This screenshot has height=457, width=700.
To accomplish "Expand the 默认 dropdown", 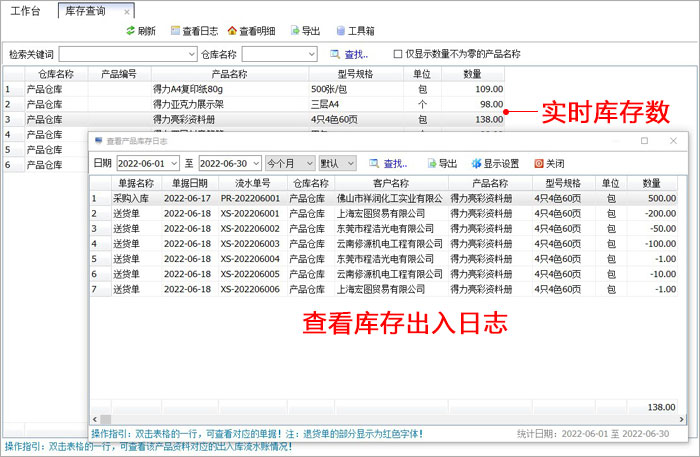I will click(x=351, y=164).
